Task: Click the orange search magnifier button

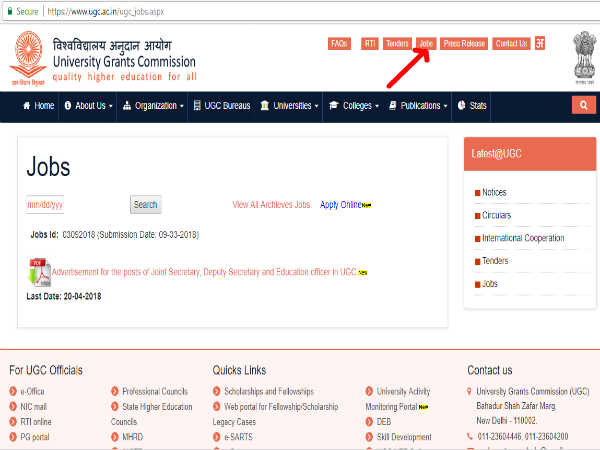Action: click(x=584, y=105)
